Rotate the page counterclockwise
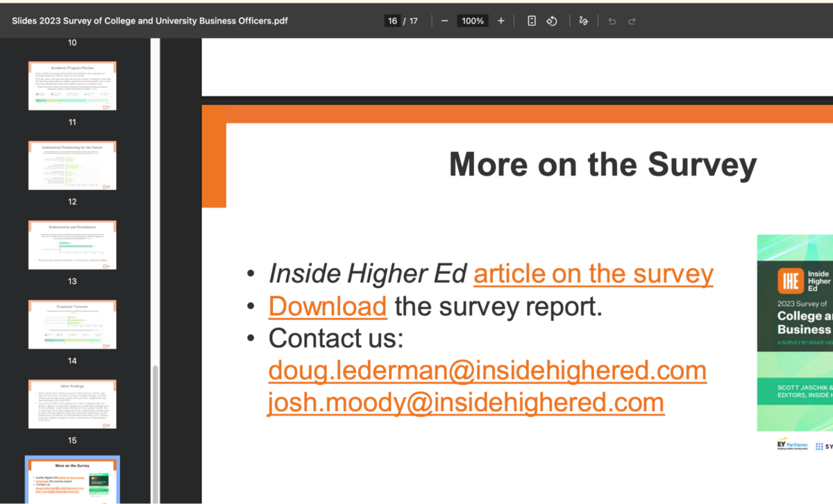Image resolution: width=833 pixels, height=504 pixels. point(551,20)
